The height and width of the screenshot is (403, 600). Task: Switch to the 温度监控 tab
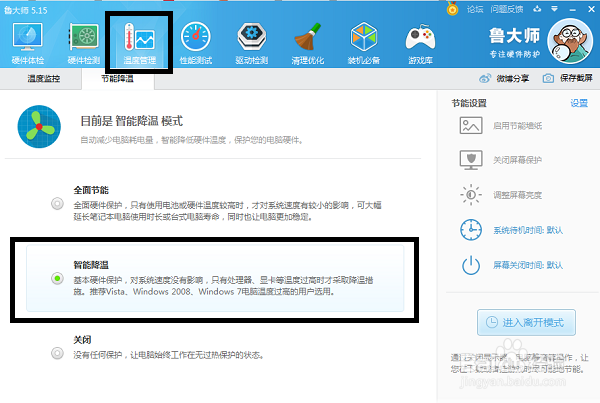click(x=44, y=79)
